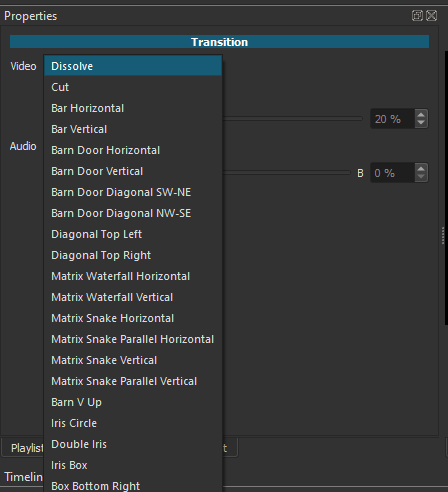Decrease the 20 % softness value
Image resolution: width=448 pixels, height=492 pixels.
pos(421,123)
